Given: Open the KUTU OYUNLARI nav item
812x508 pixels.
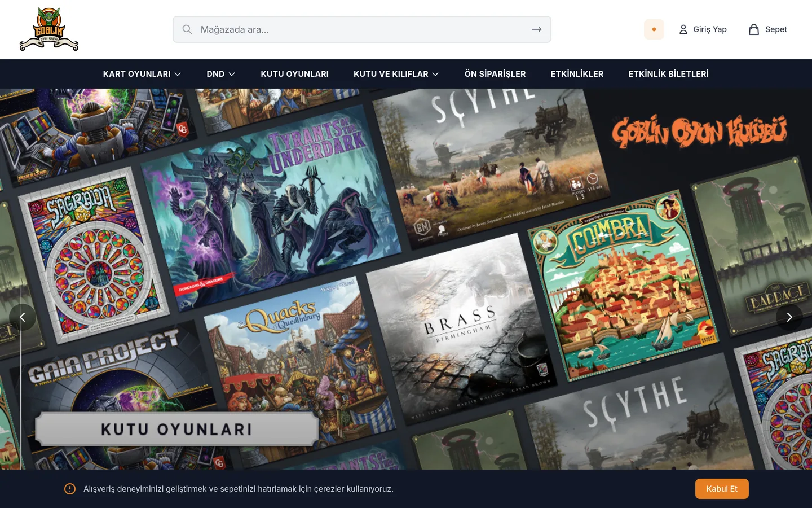Looking at the screenshot, I should tap(295, 74).
